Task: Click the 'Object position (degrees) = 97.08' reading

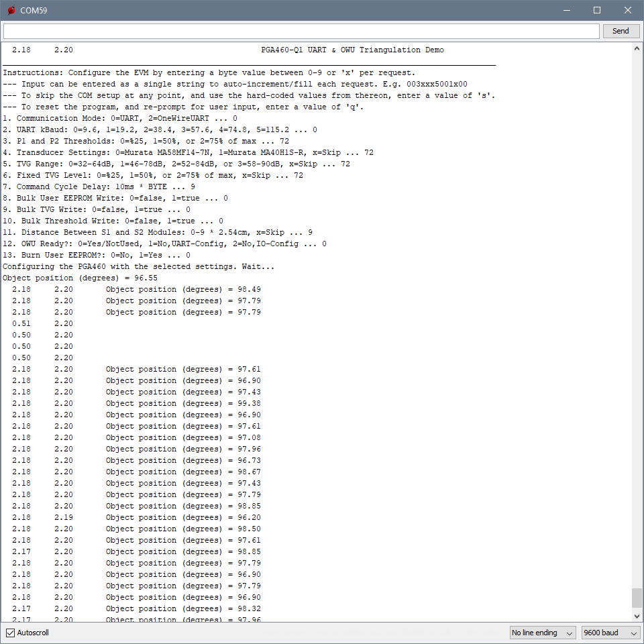Action: (183, 438)
